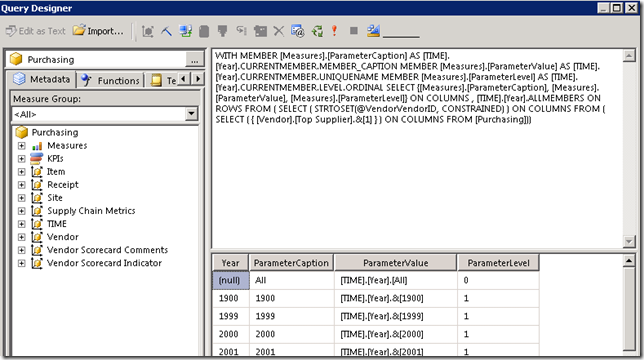Click the Edit as Text button
This screenshot has height=360, width=644.
[x=36, y=31]
